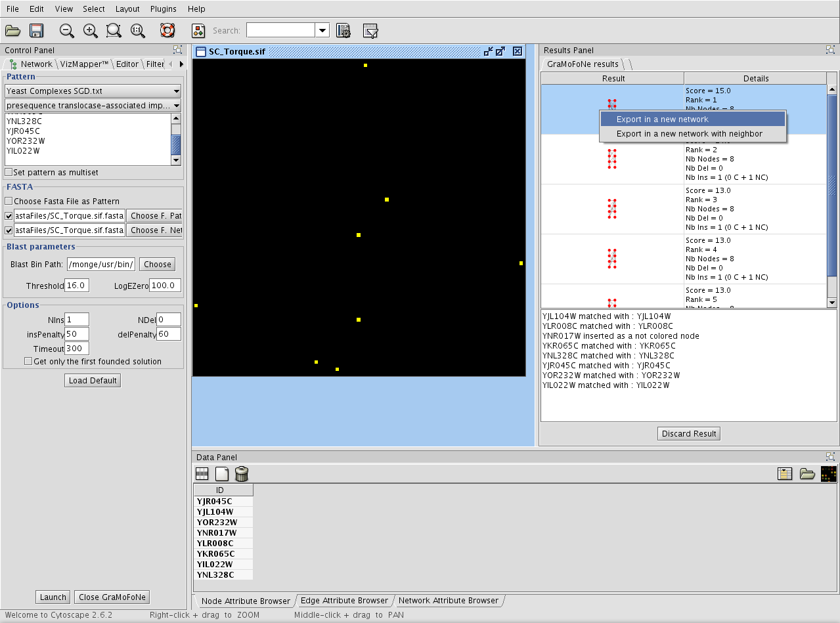Image resolution: width=840 pixels, height=623 pixels.
Task: Switch to Edge Attribute Browser tab
Action: [344, 601]
